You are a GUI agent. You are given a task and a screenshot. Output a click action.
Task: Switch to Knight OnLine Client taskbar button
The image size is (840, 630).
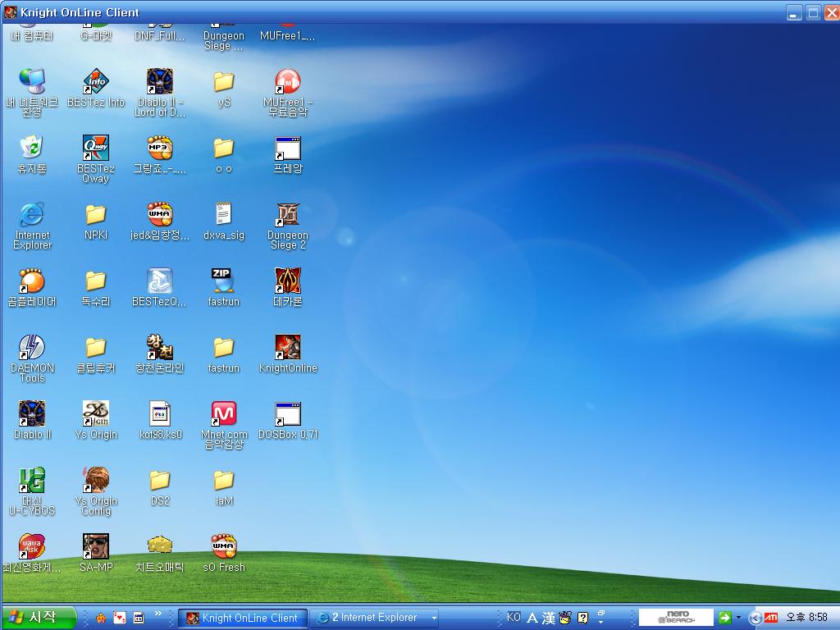coord(243,618)
